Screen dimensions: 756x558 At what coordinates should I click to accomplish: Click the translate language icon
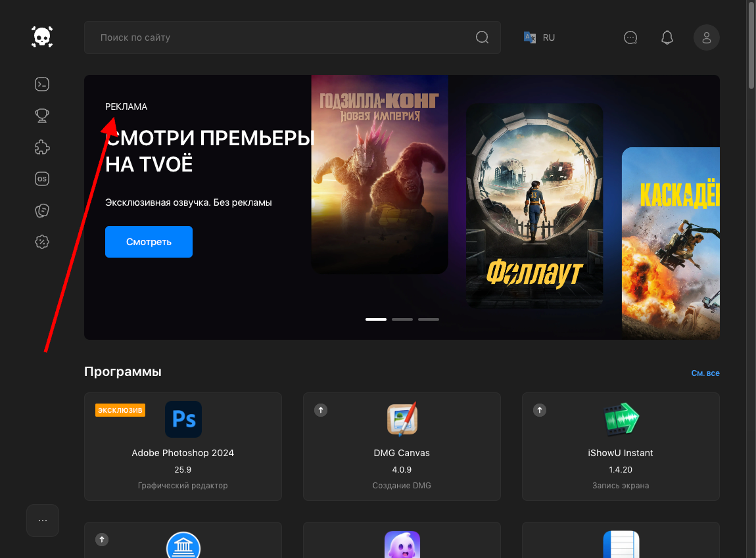529,37
